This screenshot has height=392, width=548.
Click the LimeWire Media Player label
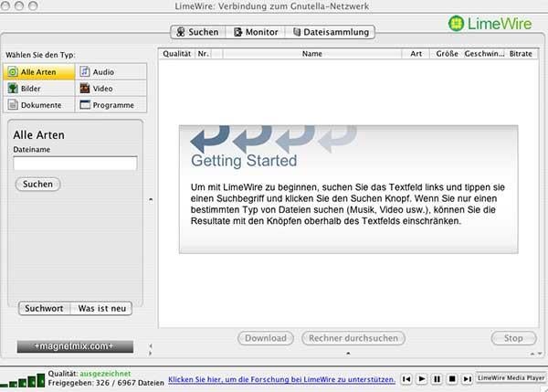(511, 378)
